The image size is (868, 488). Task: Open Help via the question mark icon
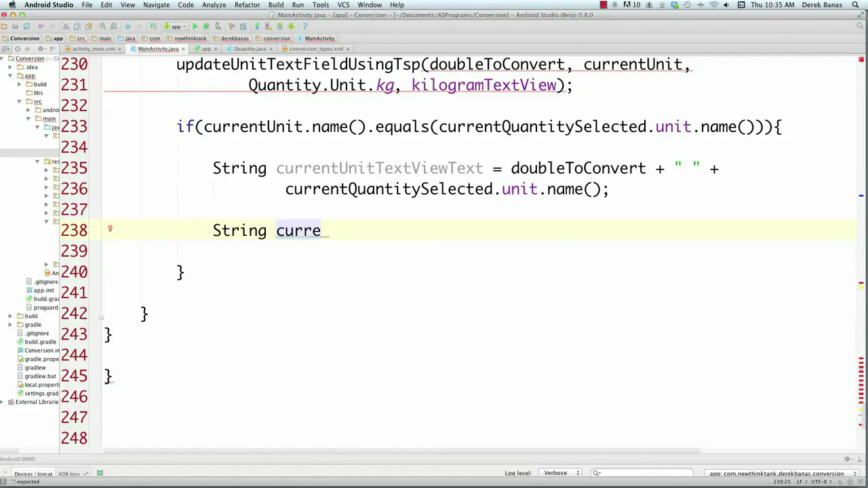(x=305, y=26)
